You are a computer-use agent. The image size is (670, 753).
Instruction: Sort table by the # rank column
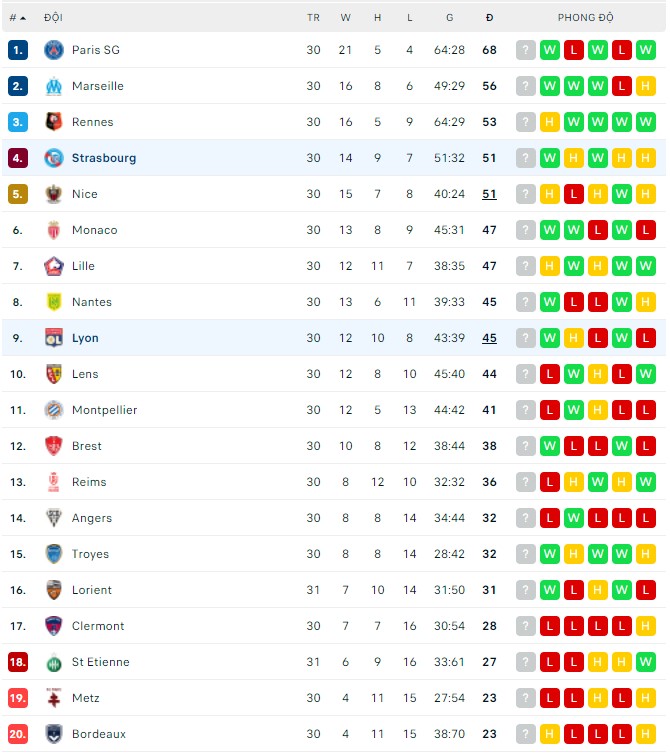pyautogui.click(x=17, y=18)
